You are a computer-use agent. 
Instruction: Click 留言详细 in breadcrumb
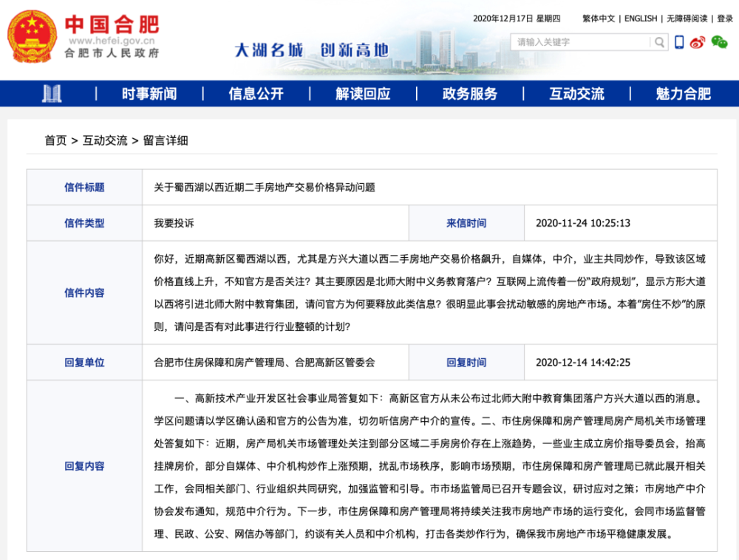(166, 140)
